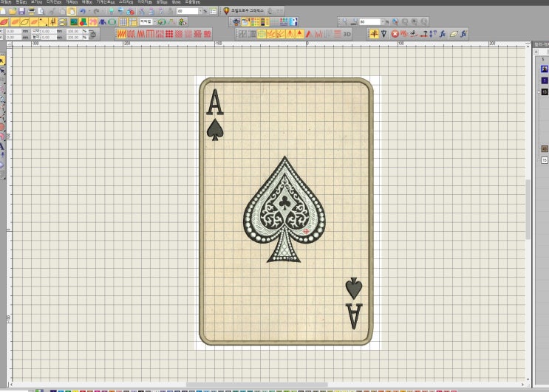Print the design with the printer icon
Image resolution: width=549 pixels, height=392 pixels.
coord(32,12)
